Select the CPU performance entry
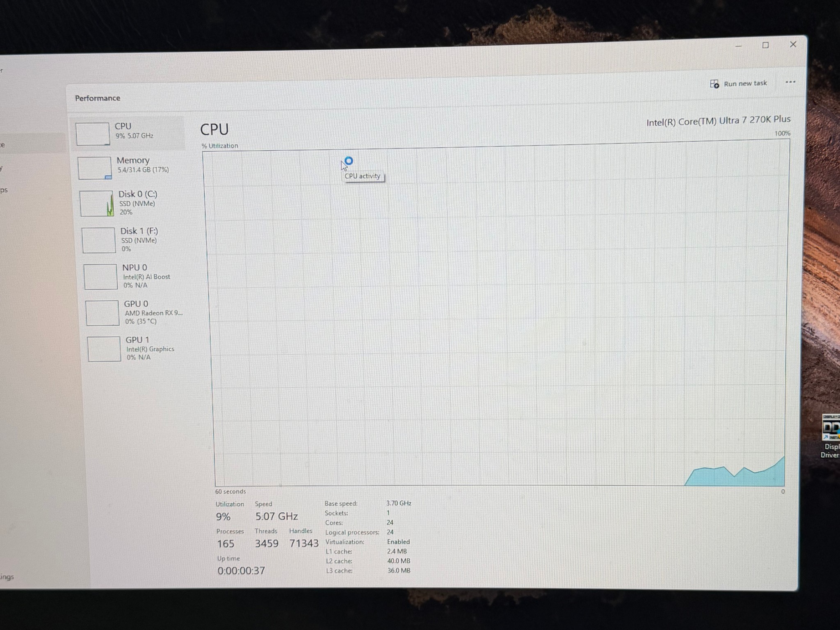The width and height of the screenshot is (840, 630). click(x=128, y=133)
